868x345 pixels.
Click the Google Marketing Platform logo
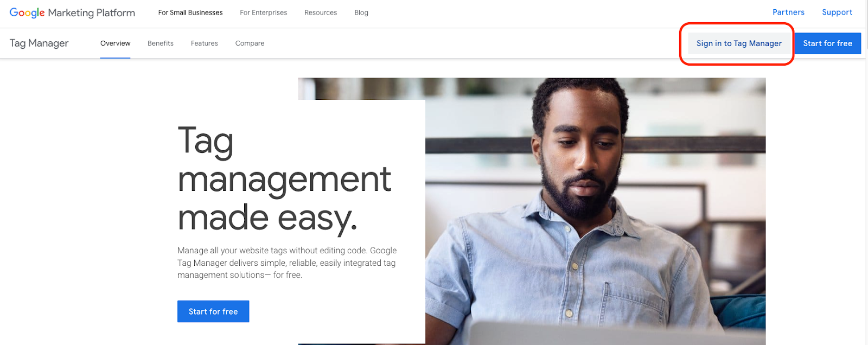click(72, 12)
